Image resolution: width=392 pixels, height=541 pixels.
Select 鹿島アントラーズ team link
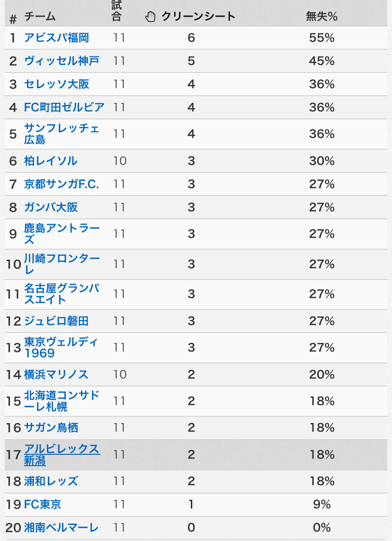pyautogui.click(x=62, y=234)
